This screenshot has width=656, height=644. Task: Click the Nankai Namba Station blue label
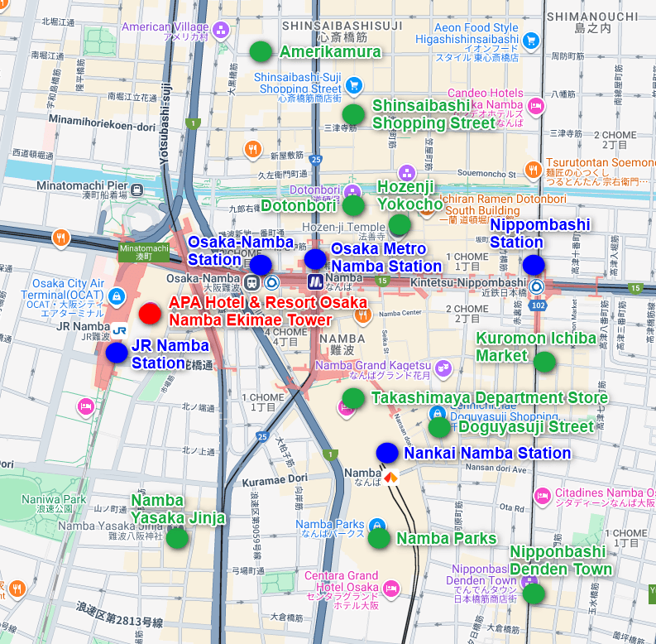487,453
